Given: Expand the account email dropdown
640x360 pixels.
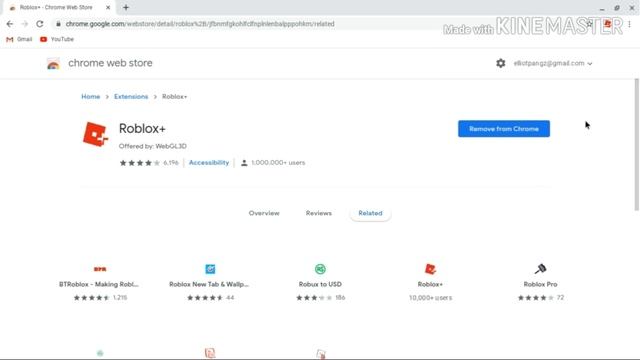Looking at the screenshot, I should click(x=553, y=63).
